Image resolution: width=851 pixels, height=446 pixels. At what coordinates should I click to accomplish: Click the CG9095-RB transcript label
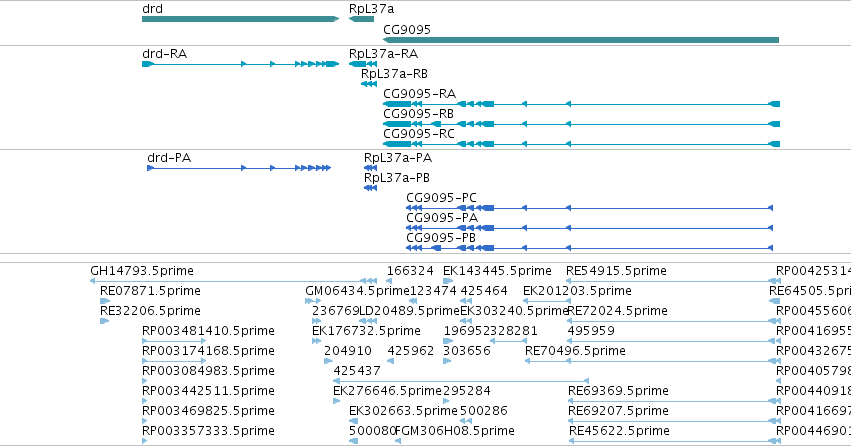click(418, 114)
